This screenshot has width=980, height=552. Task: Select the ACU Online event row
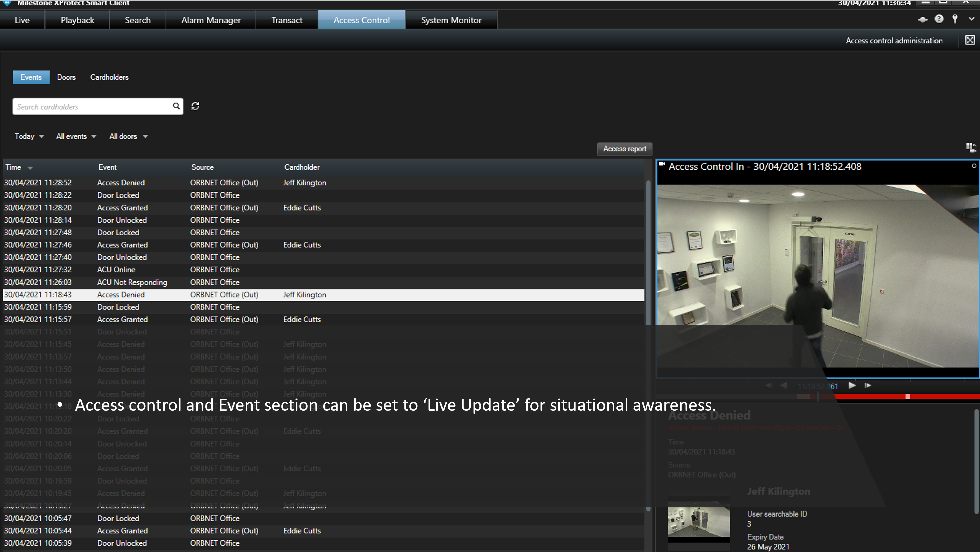tap(324, 270)
